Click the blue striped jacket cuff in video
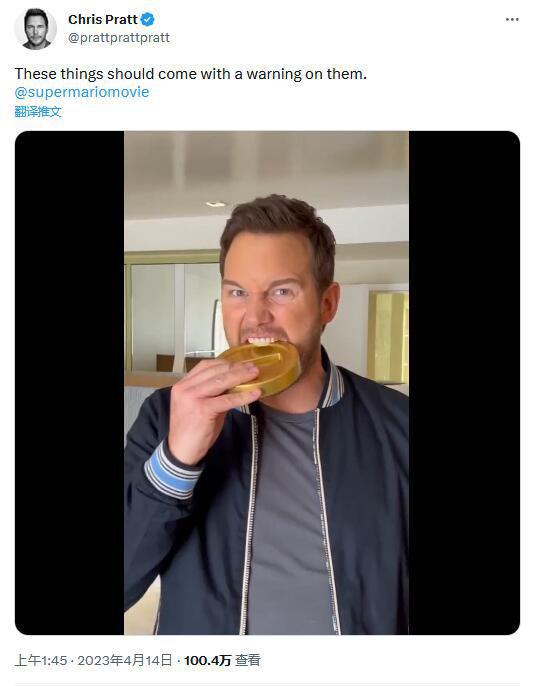This screenshot has height=686, width=533. (172, 472)
